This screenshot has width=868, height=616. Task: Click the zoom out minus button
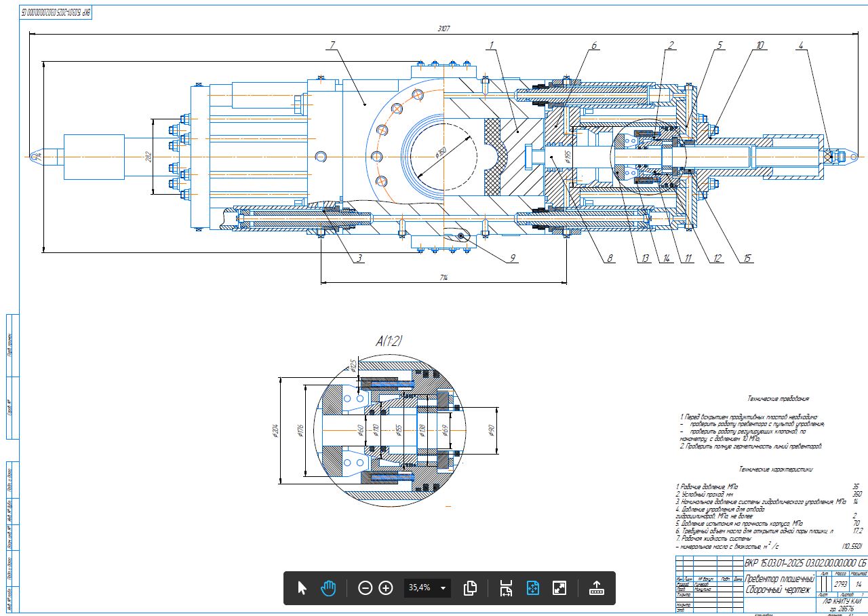365,588
